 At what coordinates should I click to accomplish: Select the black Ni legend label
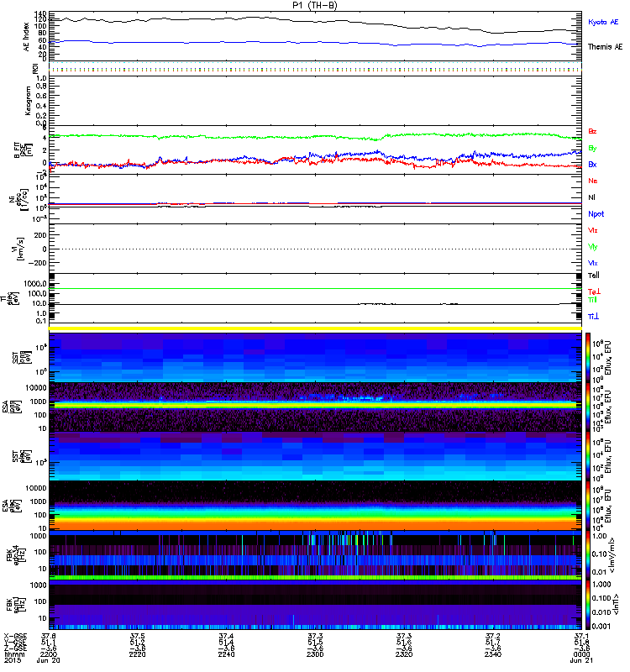pyautogui.click(x=592, y=197)
